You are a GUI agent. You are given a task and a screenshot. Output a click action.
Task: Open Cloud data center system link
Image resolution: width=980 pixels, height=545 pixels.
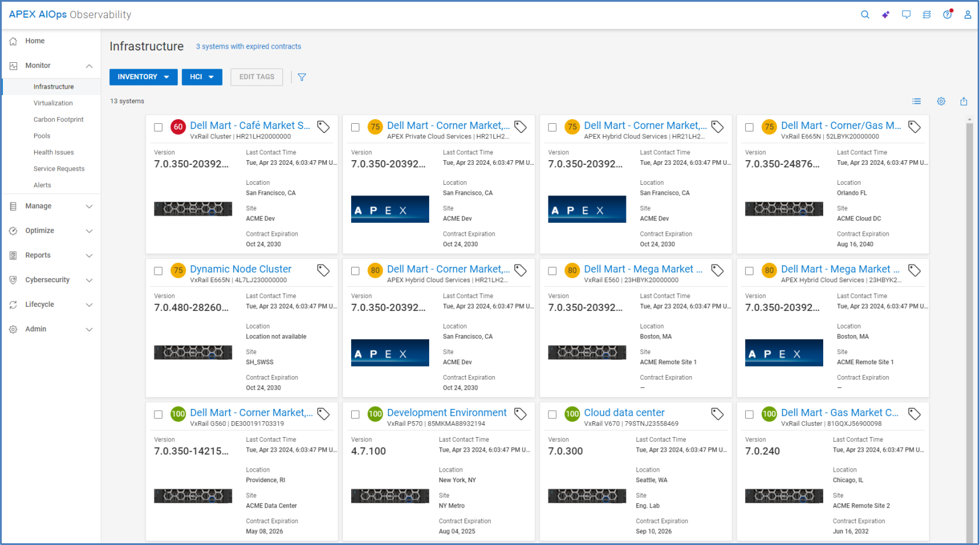pyautogui.click(x=624, y=413)
